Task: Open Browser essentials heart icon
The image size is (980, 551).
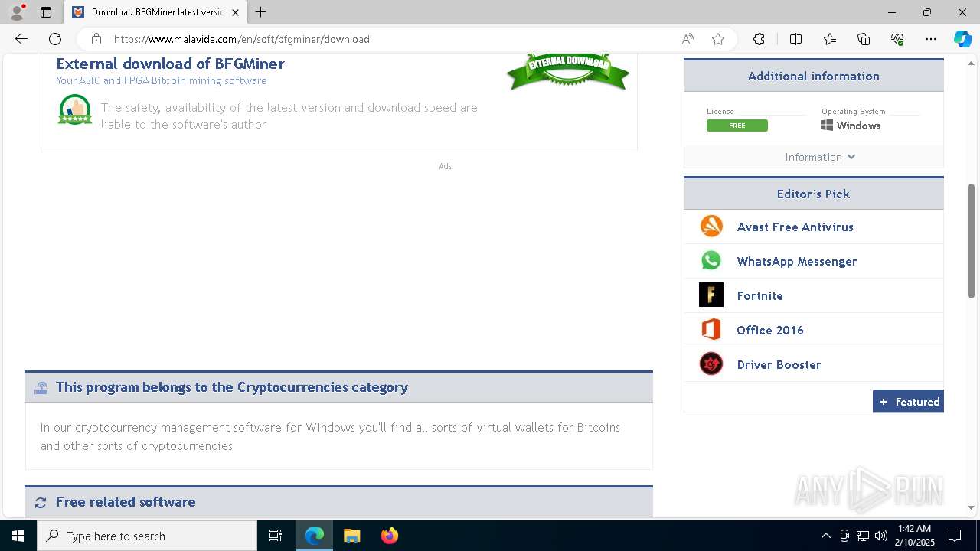Action: pyautogui.click(x=897, y=39)
